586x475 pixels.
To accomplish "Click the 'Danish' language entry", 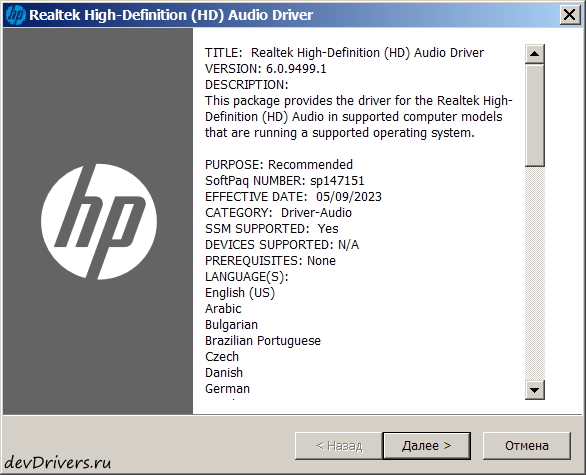I will 224,373.
